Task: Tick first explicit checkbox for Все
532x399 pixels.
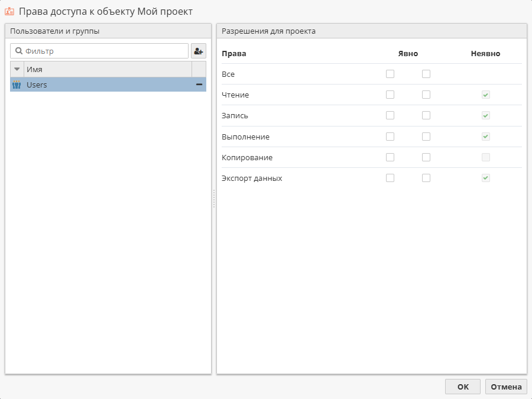Action: click(390, 74)
